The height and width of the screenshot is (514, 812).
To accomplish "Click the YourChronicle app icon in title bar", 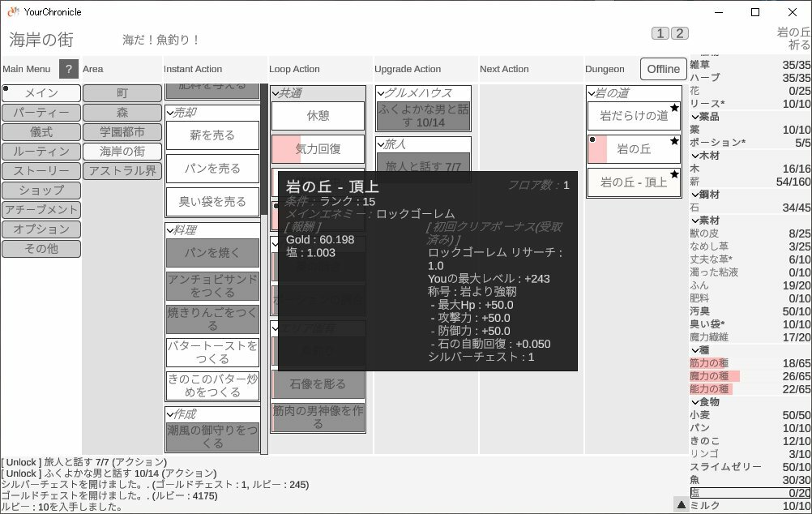I will coord(13,11).
